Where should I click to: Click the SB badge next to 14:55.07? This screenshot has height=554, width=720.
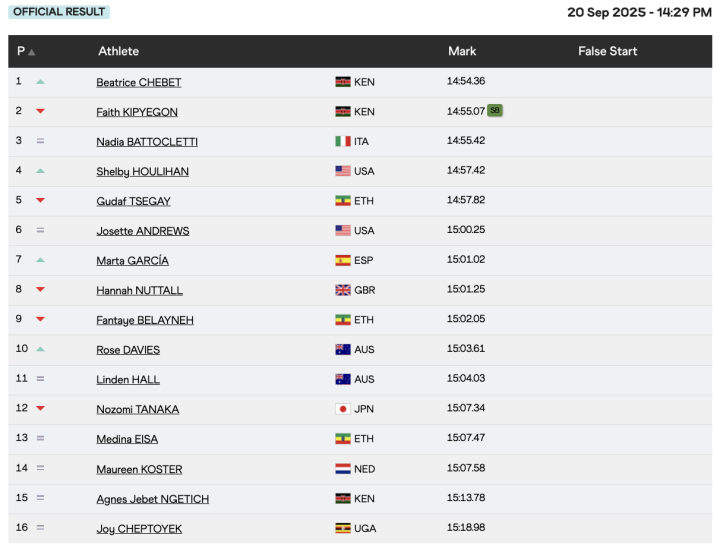click(495, 111)
